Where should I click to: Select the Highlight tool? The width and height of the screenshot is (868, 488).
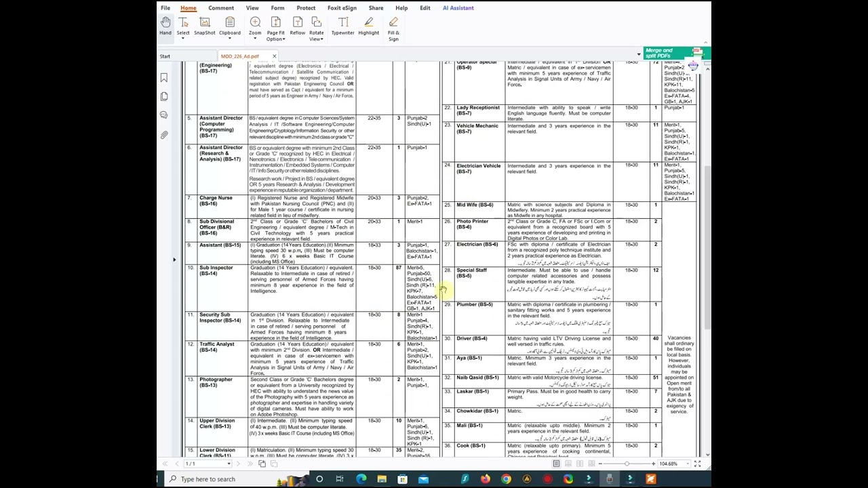pos(368,27)
